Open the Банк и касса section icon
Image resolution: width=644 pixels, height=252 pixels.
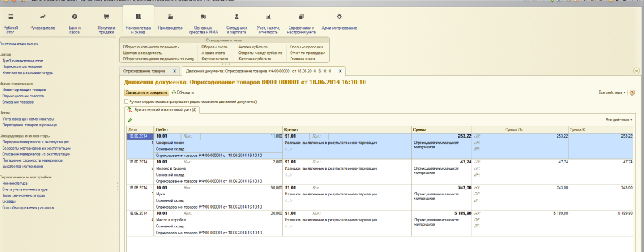[x=74, y=17]
